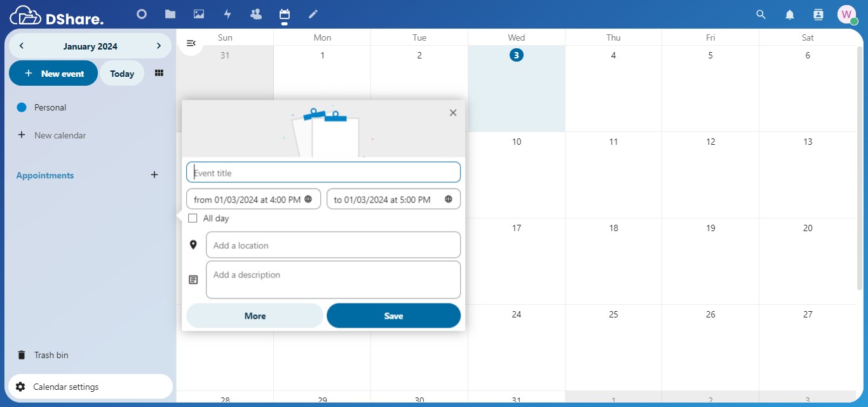Go to the previous month
This screenshot has width=868, height=407.
click(x=22, y=46)
